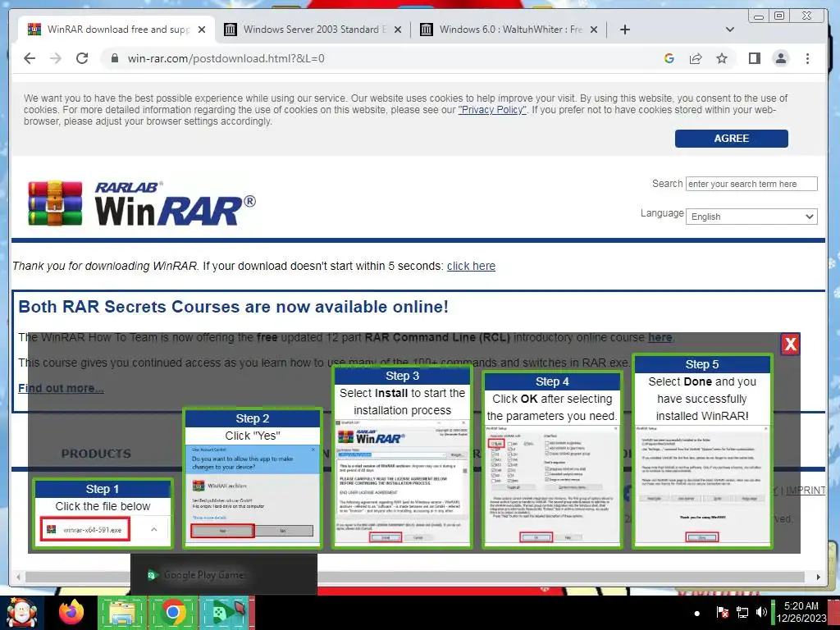Close the WinRAR download tab
Screen dimensions: 840x630
point(202,30)
